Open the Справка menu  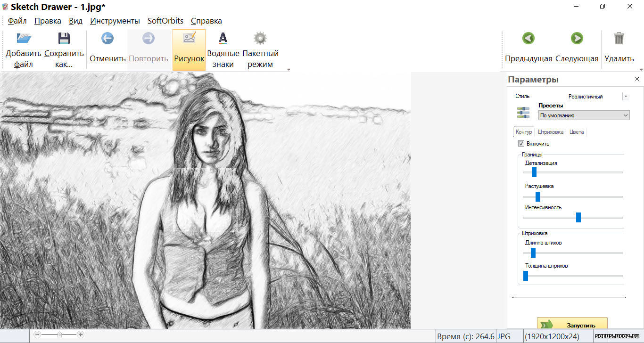206,21
